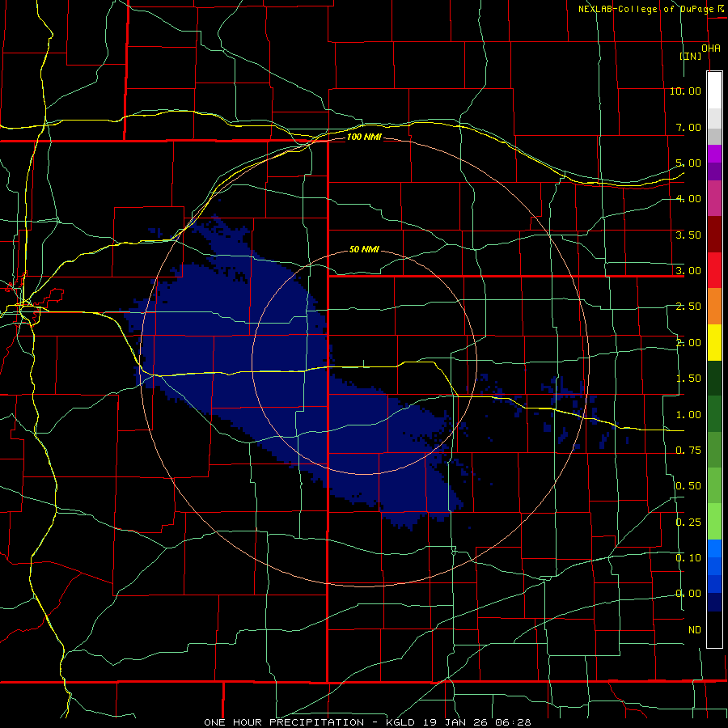Click the 7.00 legend value

(688, 127)
